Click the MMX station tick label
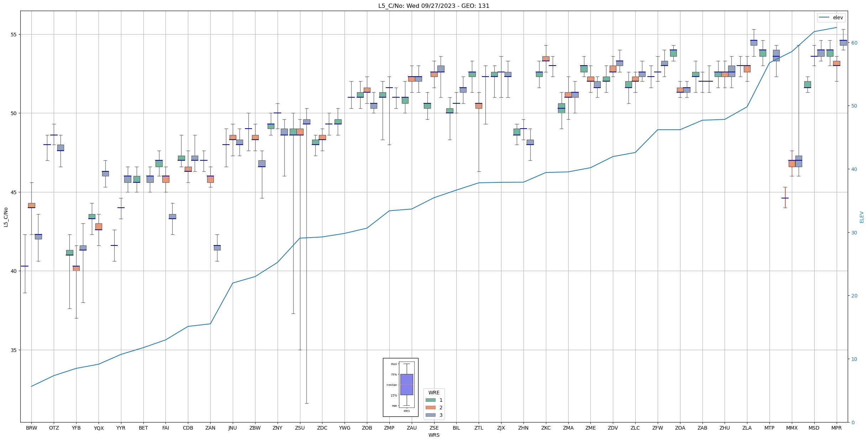Viewport: 868px width, 441px height. coord(791,428)
